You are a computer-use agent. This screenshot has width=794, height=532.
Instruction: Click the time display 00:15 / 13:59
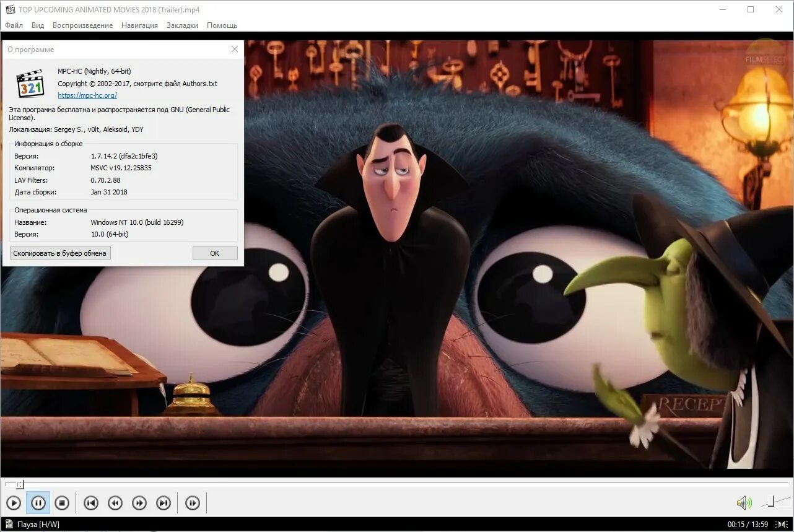click(748, 525)
